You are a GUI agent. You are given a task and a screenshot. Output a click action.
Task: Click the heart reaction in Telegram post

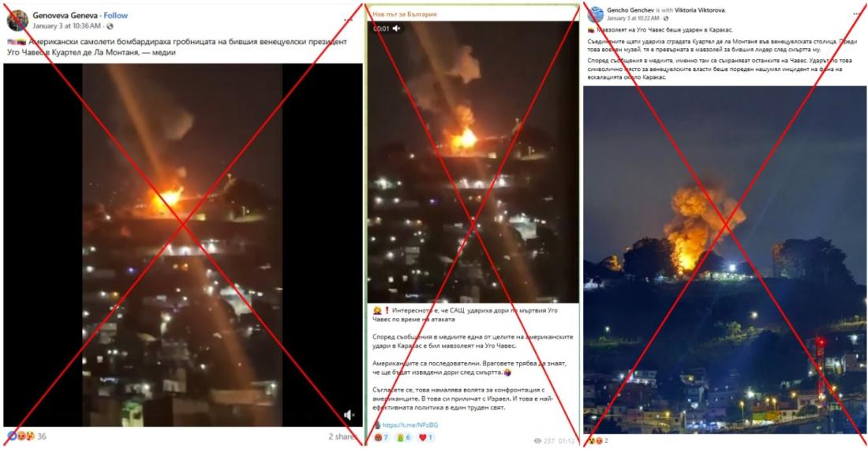[425, 438]
